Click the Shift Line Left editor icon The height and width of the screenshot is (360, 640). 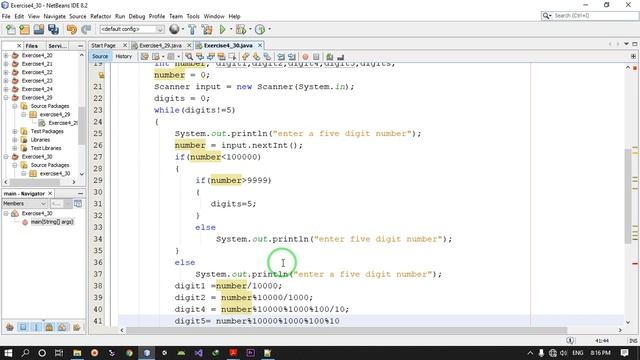[281, 57]
